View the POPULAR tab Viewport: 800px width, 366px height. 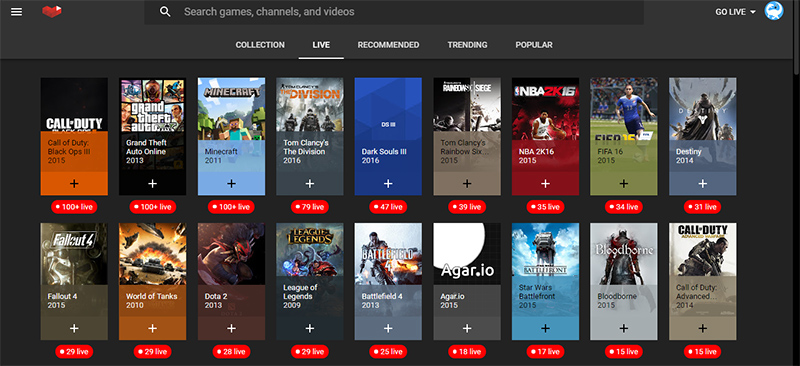tap(534, 45)
